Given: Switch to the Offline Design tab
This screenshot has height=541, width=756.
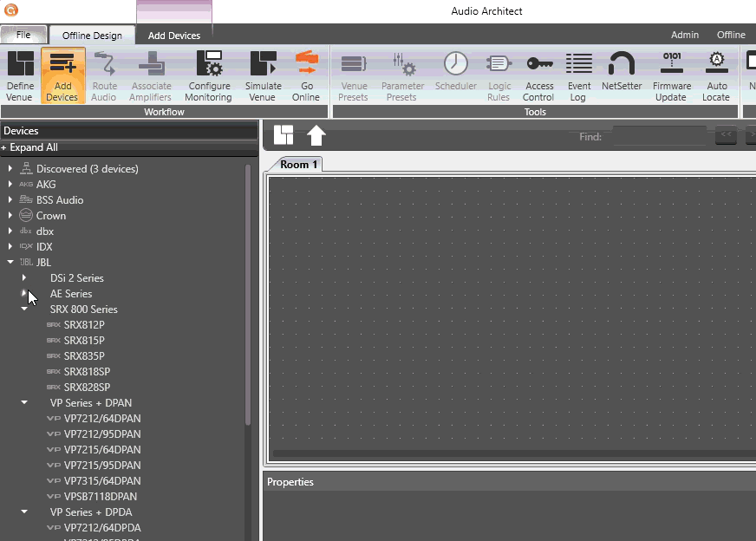Looking at the screenshot, I should coord(93,36).
